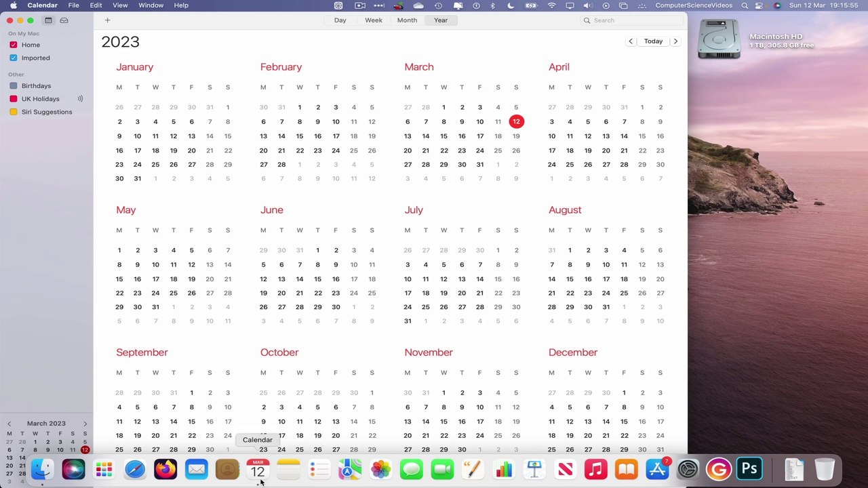This screenshot has width=868, height=488.
Task: Open Macintosh HD drive on desktop
Action: pyautogui.click(x=719, y=39)
